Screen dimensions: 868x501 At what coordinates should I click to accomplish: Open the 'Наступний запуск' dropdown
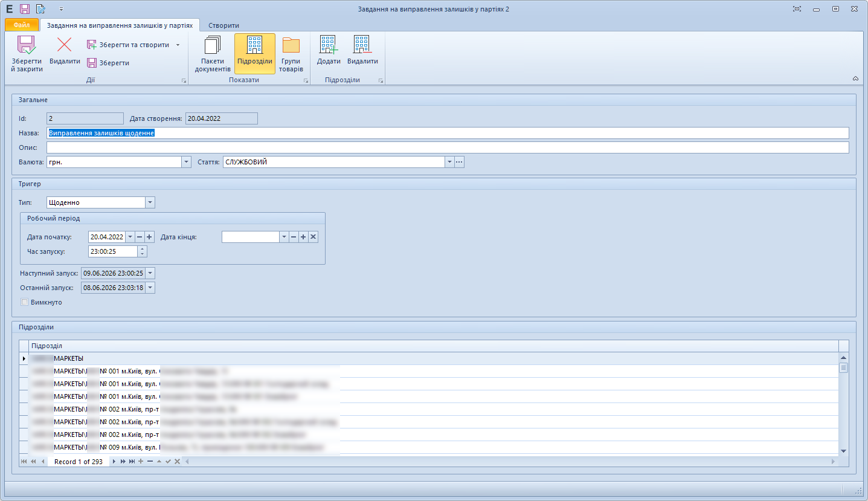point(150,273)
